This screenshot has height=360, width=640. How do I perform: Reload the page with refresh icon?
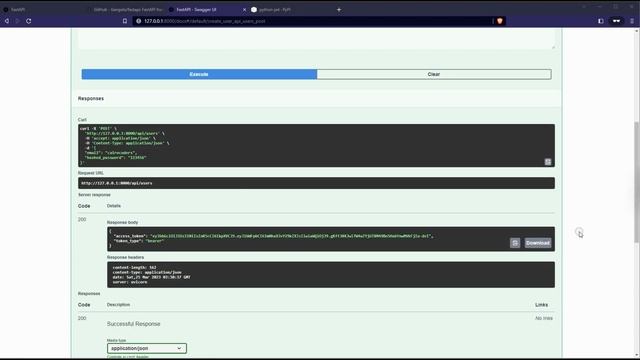(x=29, y=21)
